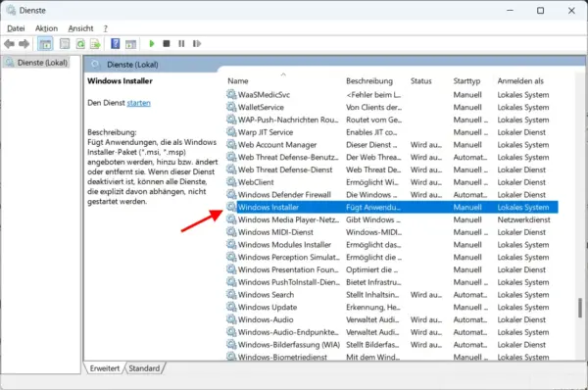Screen dimensions: 588x390
Task: Select the Windows-Bilderfassung (WIA) service
Action: (x=392, y=345)
